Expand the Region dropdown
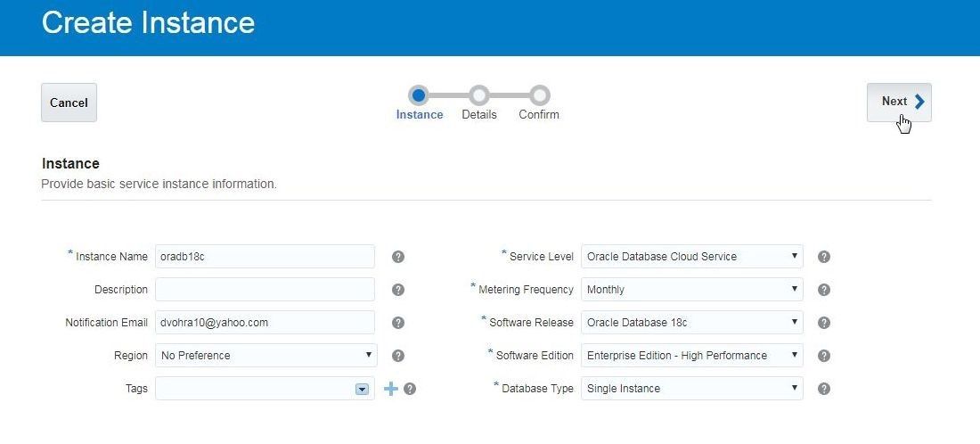980x444 pixels. 266,355
